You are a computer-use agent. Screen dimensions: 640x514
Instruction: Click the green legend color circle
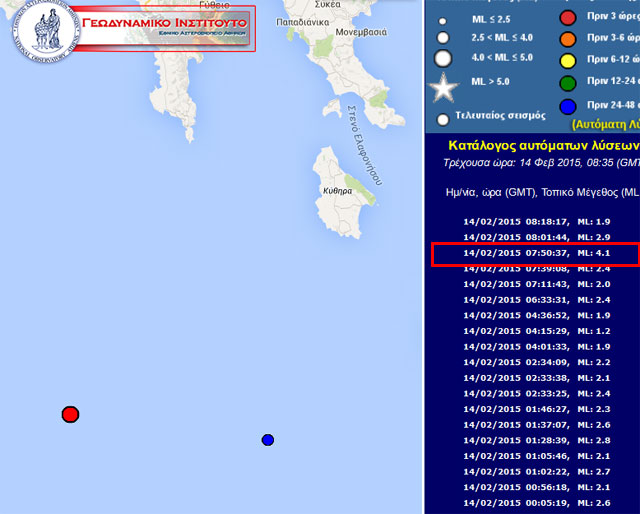567,83
